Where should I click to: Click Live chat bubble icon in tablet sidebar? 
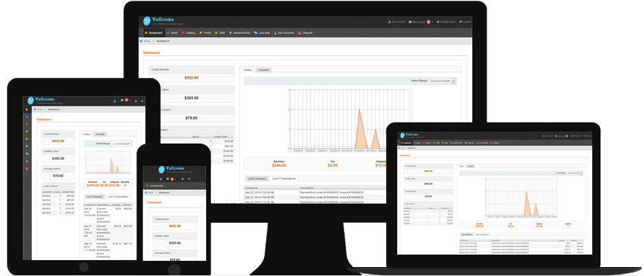tap(27, 154)
